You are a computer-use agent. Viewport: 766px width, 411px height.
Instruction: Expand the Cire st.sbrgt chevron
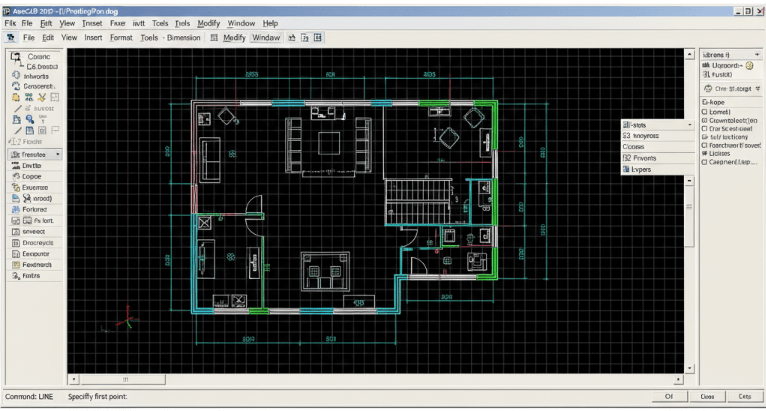[x=758, y=89]
